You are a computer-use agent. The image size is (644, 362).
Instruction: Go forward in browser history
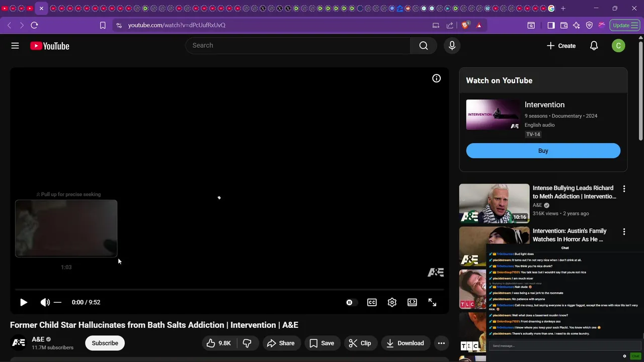click(22, 25)
